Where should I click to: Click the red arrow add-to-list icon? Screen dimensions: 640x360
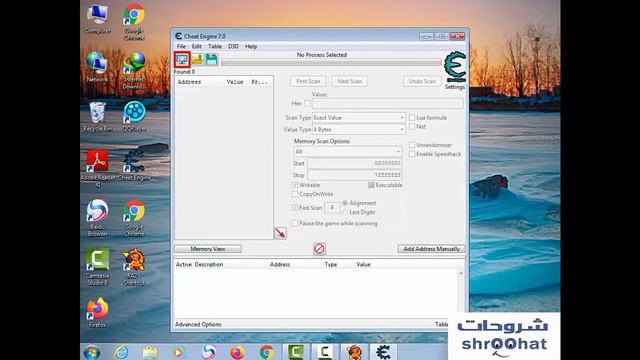pos(280,233)
